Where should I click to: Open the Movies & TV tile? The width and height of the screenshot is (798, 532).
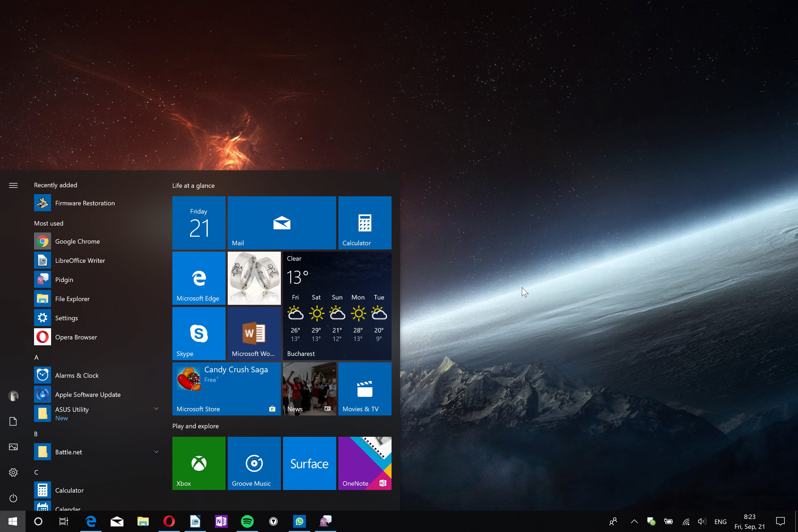(x=365, y=389)
